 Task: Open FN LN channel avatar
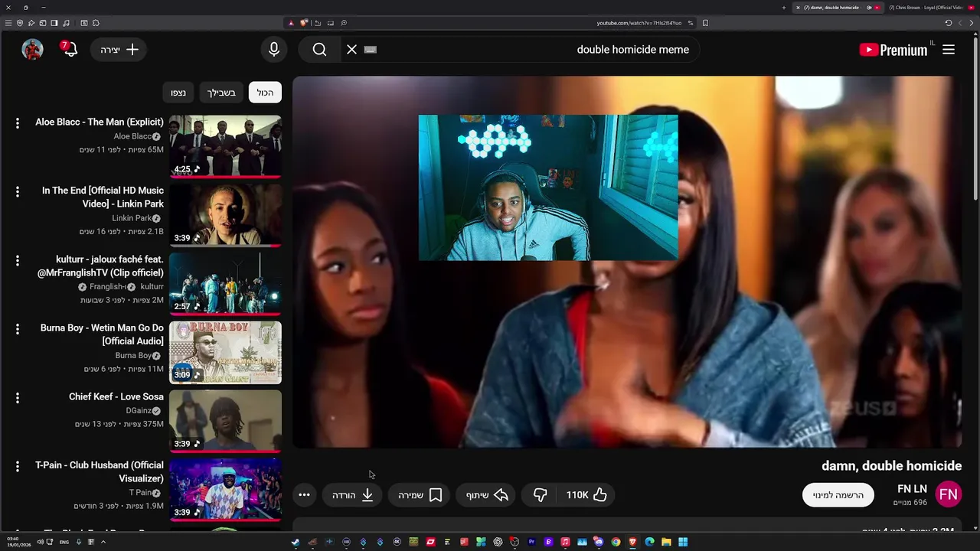tap(949, 494)
